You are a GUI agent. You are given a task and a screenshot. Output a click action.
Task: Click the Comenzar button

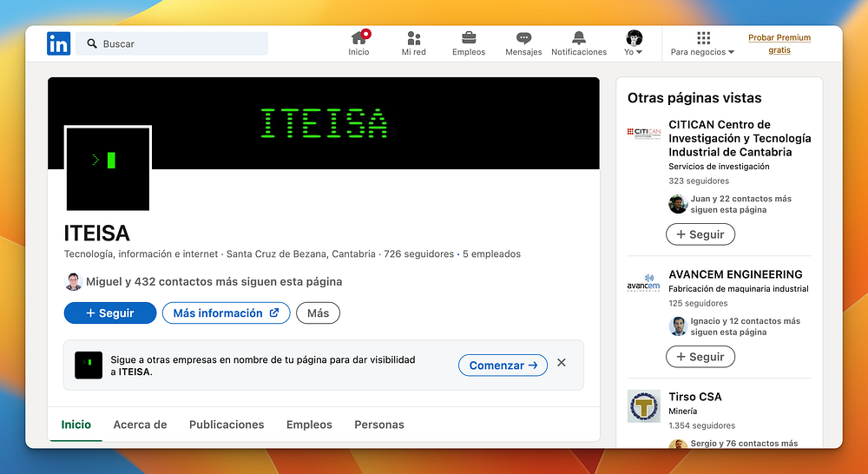point(503,365)
